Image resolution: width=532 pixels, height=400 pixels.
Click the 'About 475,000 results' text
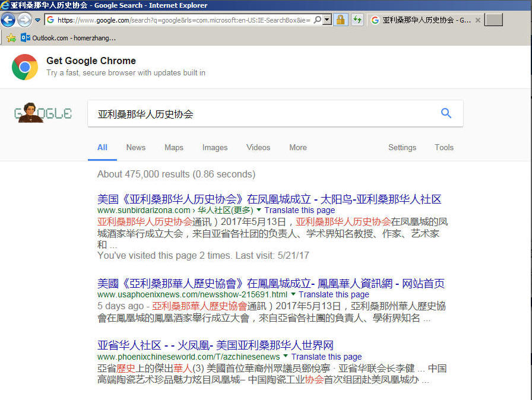click(176, 174)
